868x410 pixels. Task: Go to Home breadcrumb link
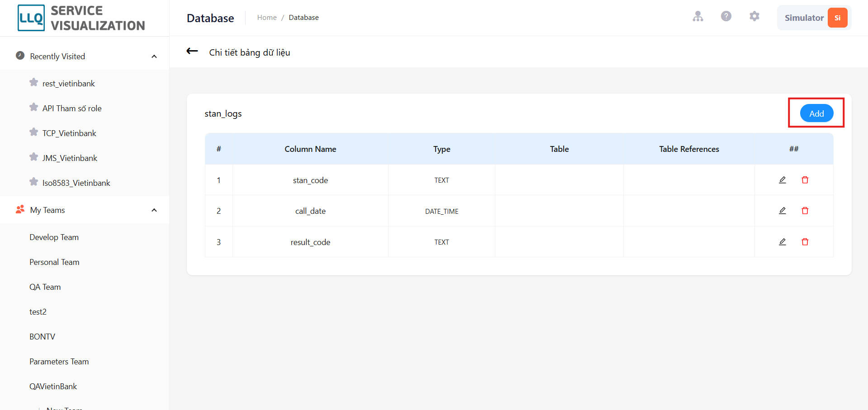[267, 18]
